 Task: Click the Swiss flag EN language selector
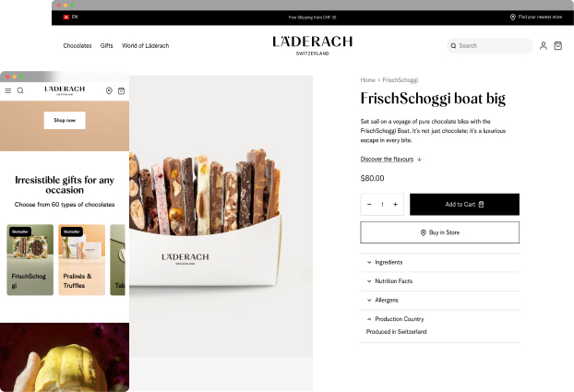[x=70, y=17]
